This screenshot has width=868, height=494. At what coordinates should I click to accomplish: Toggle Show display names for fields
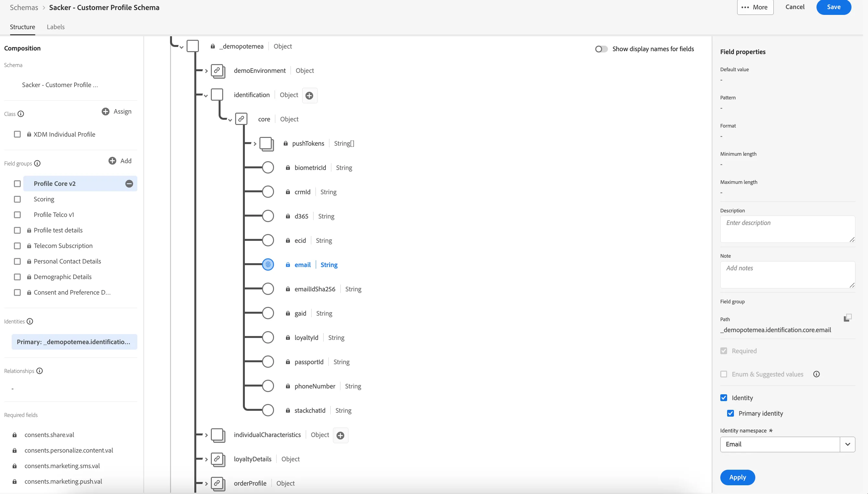(601, 49)
